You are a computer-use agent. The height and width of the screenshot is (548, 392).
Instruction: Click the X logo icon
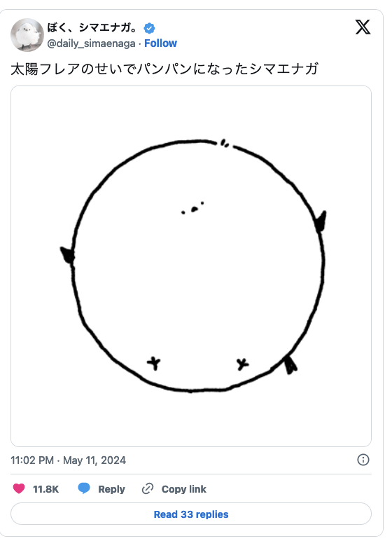[x=363, y=27]
